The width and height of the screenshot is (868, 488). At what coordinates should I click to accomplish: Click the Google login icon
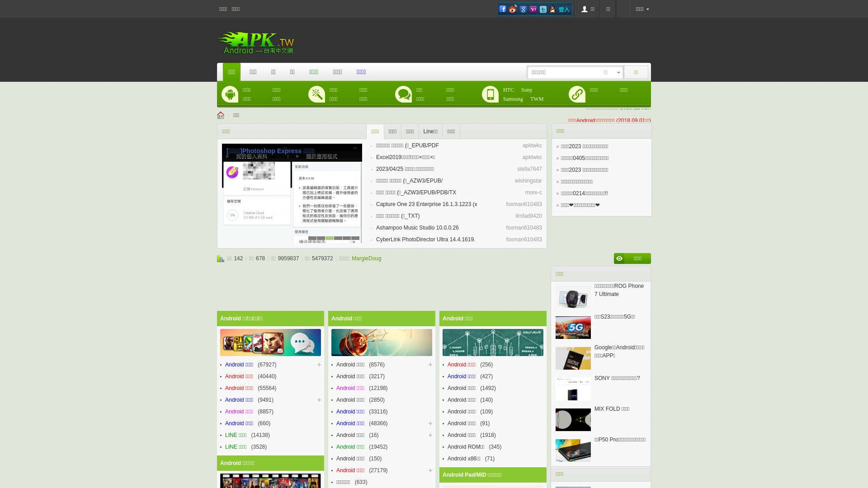point(523,9)
